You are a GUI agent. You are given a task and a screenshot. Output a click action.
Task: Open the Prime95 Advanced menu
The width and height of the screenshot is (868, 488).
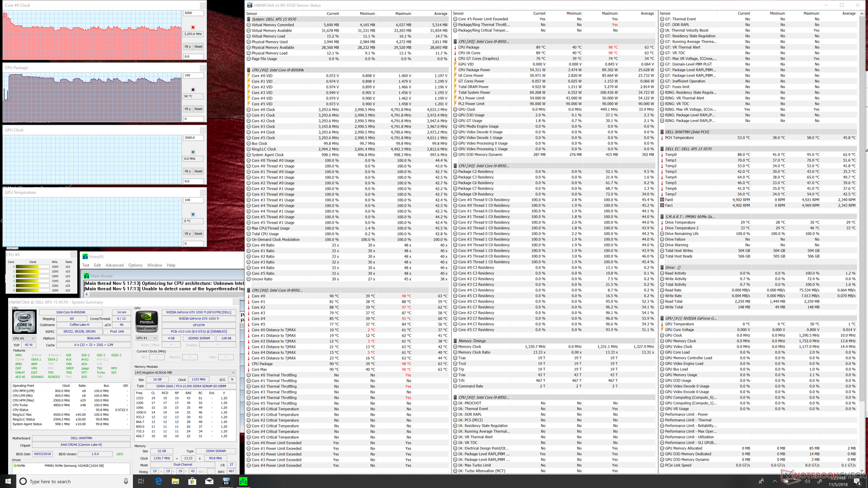click(x=114, y=265)
